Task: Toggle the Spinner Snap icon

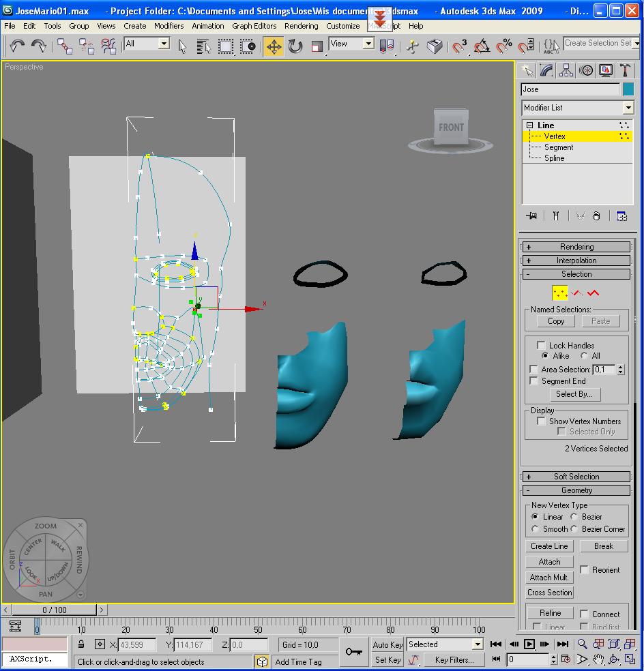Action: 526,46
